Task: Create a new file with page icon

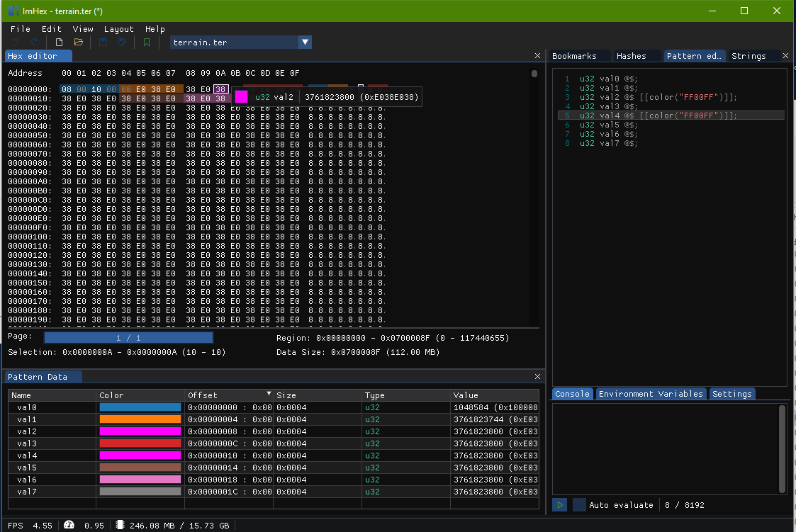Action: (x=59, y=43)
